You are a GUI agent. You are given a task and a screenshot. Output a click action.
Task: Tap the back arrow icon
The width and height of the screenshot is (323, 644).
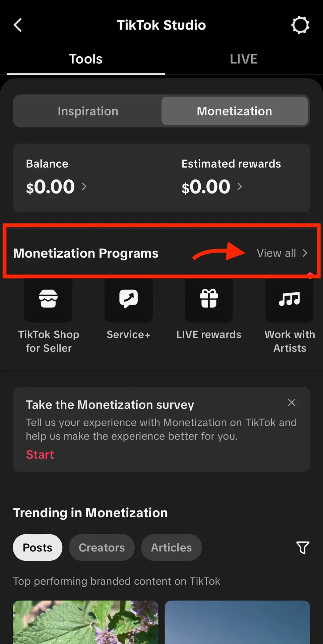pos(18,25)
